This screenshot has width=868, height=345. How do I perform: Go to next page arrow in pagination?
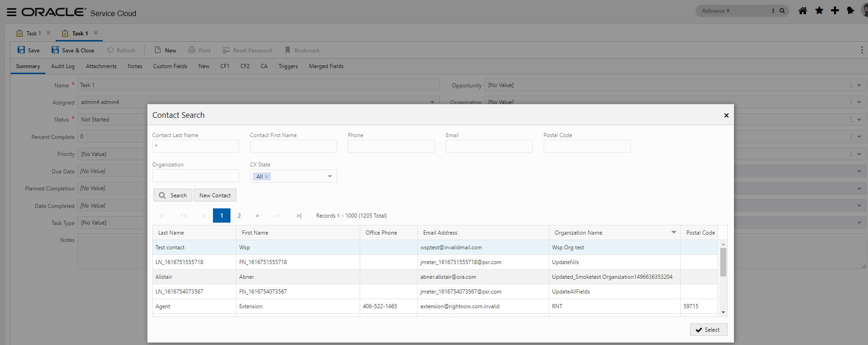(x=257, y=216)
